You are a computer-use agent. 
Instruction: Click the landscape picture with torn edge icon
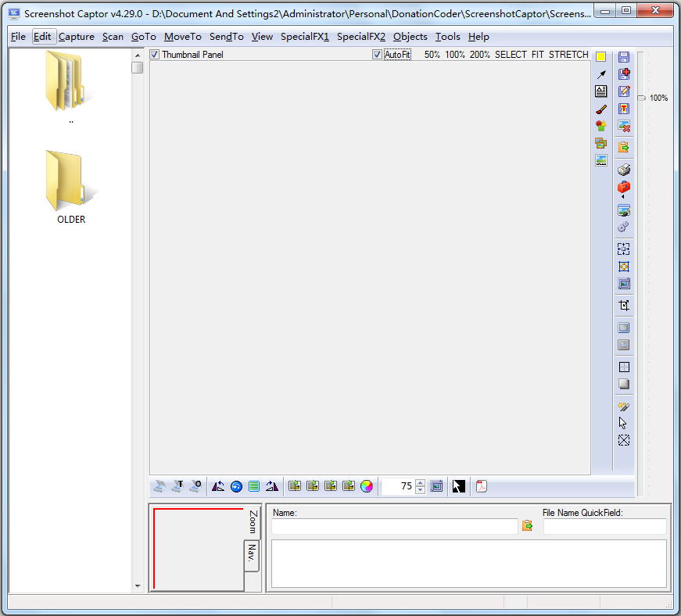601,160
